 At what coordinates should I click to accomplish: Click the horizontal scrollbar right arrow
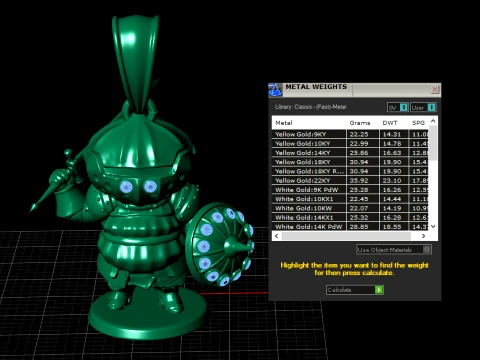point(423,236)
